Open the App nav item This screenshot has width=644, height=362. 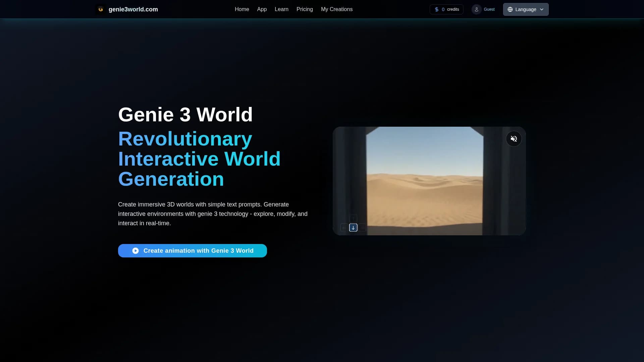coord(262,9)
